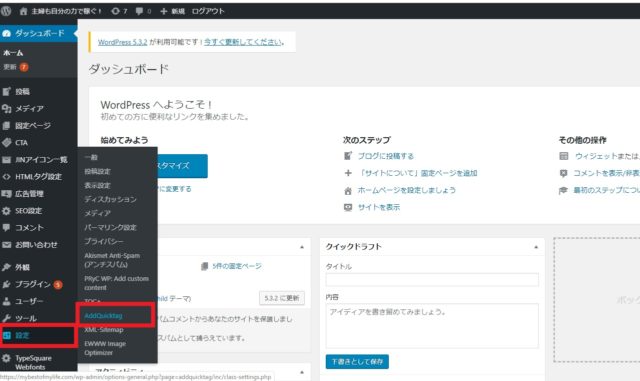
Task: Click the JINアイコン一覧 sidebar icon
Action: (x=6, y=160)
